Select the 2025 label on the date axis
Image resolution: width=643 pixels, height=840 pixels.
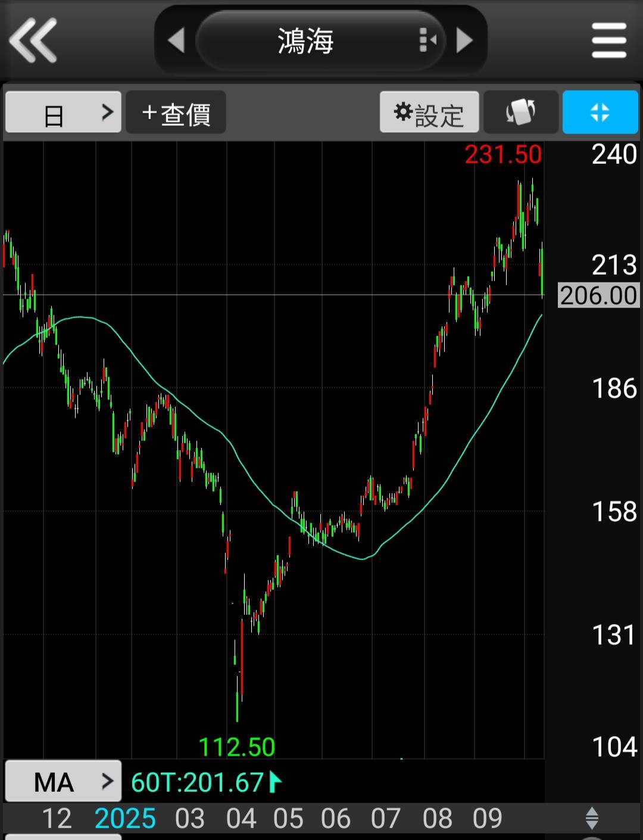(125, 819)
